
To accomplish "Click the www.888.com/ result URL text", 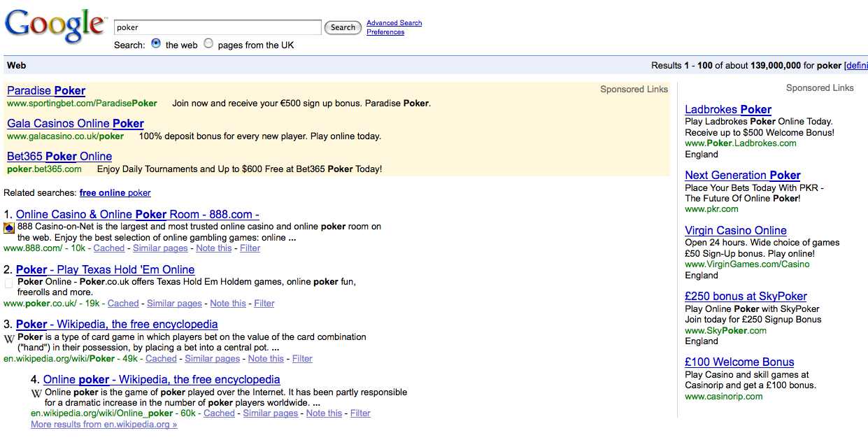I will pos(34,248).
